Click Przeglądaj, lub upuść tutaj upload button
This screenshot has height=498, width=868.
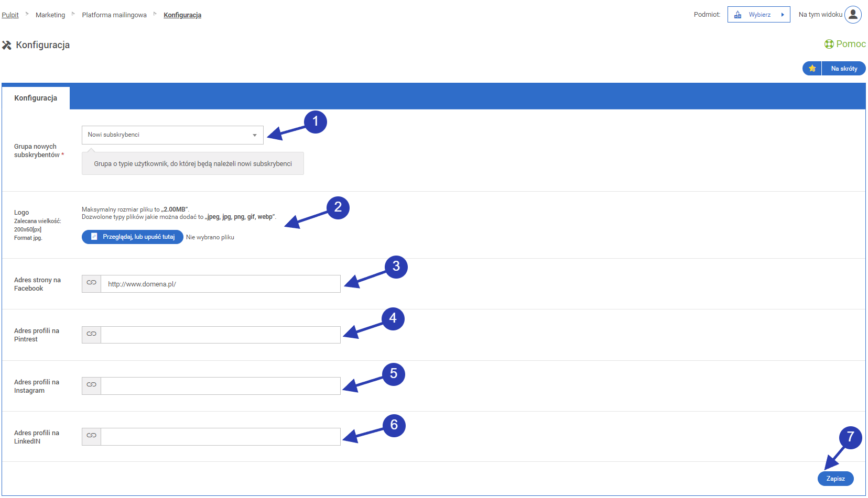(133, 237)
